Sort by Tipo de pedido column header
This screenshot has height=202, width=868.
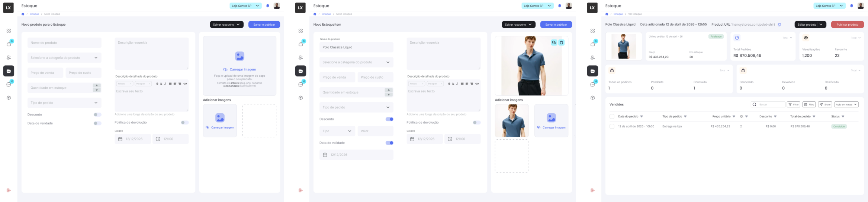point(674,117)
